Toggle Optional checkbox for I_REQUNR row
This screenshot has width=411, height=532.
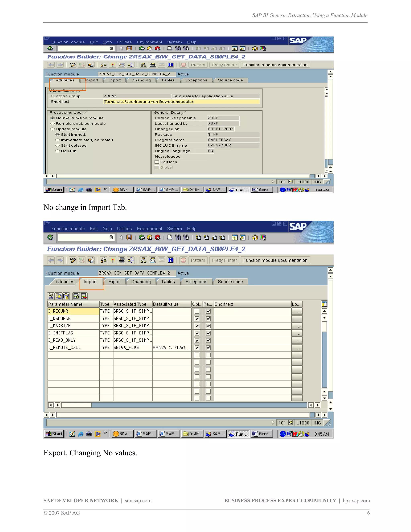[x=197, y=311]
